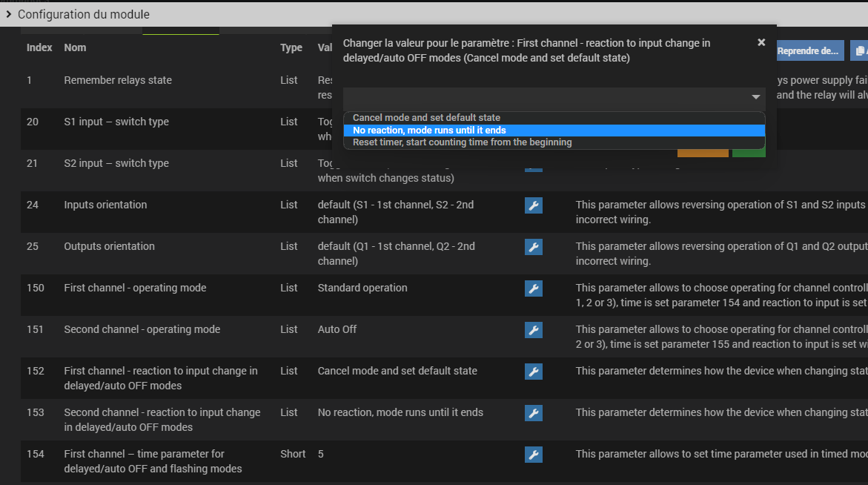Edit Second channel operating mode via wrench
Image resolution: width=868 pixels, height=485 pixels.
coord(534,330)
